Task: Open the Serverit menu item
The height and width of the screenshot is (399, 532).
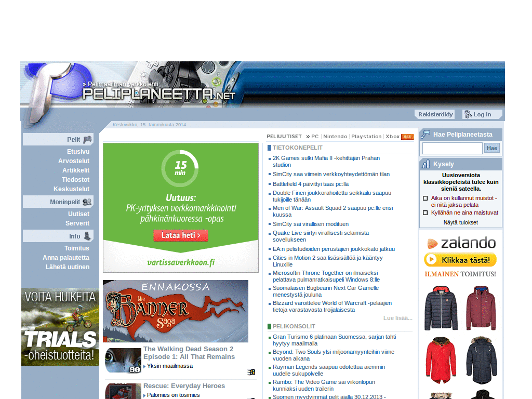Action: [77, 223]
